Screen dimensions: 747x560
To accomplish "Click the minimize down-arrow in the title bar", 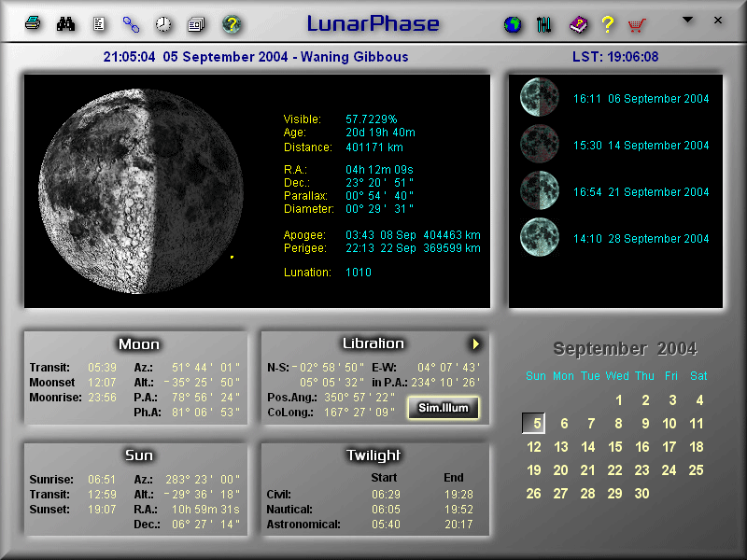I will pos(688,20).
